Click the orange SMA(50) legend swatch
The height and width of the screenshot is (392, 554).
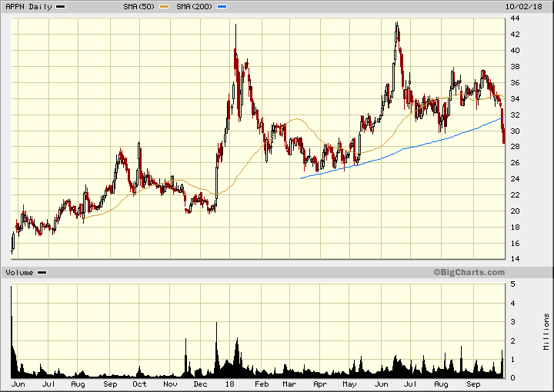tap(165, 6)
